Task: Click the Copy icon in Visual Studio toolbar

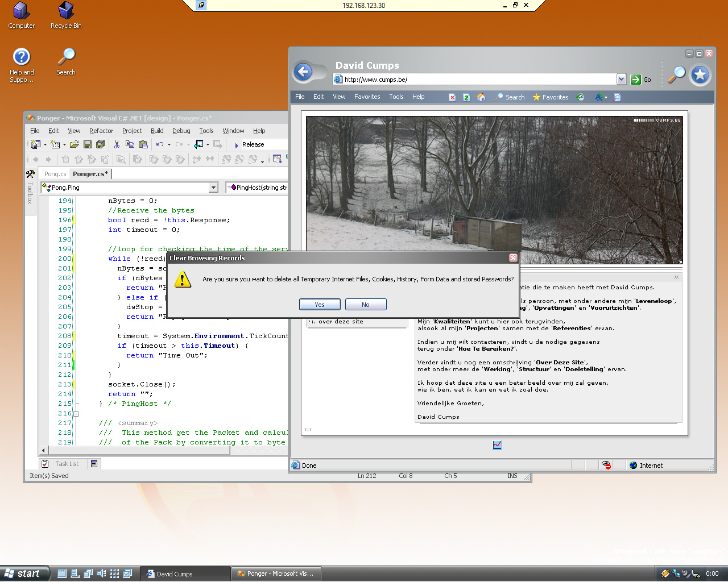Action: (130, 144)
